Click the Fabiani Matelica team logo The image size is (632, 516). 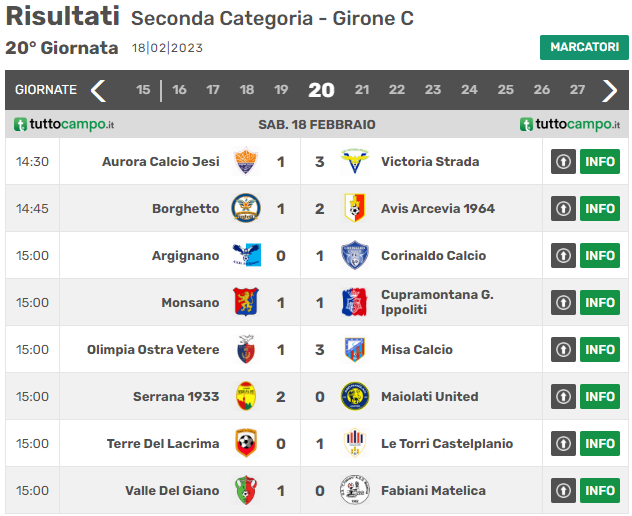pos(355,490)
